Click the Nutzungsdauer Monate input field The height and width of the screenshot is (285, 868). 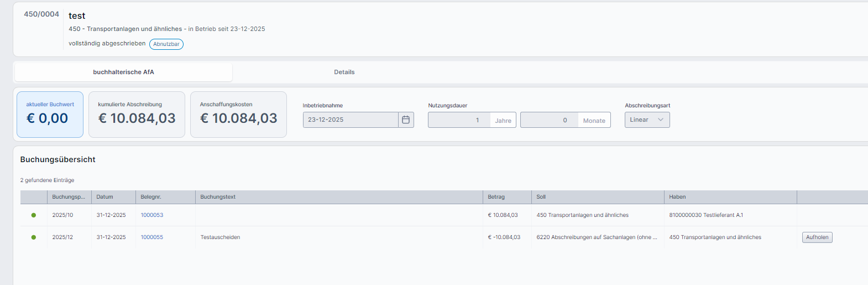[x=548, y=120]
